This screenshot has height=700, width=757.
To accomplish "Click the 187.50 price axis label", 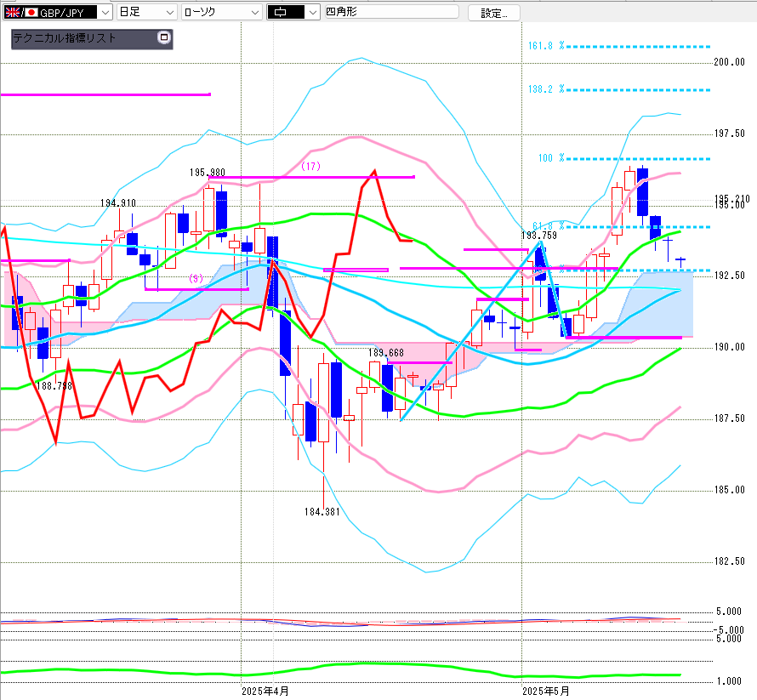I will (729, 418).
